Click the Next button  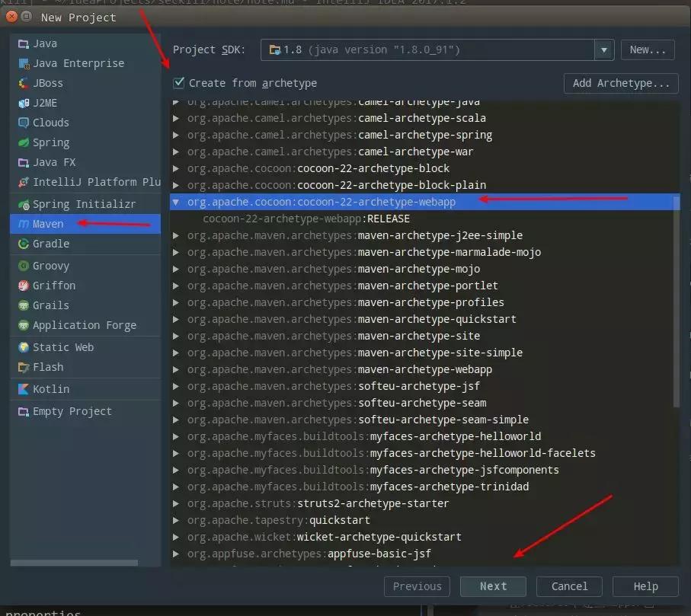(x=493, y=586)
